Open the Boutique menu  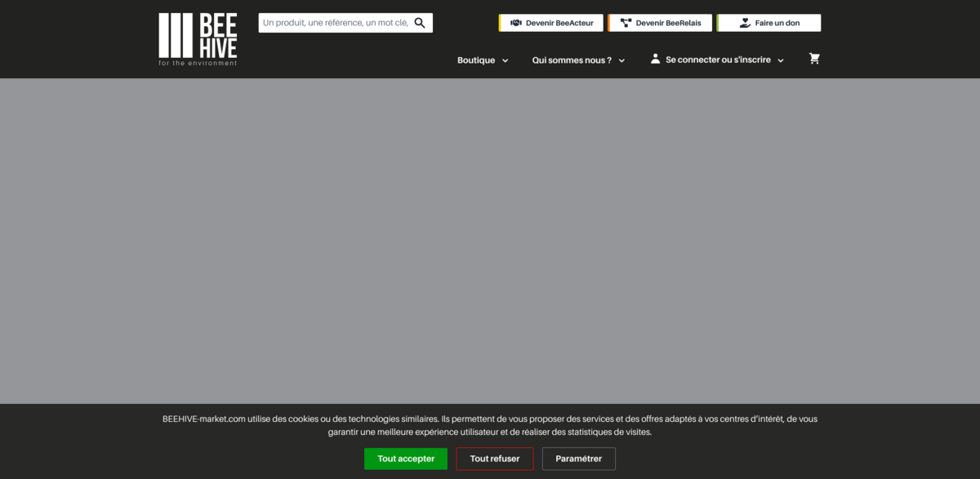coord(476,60)
